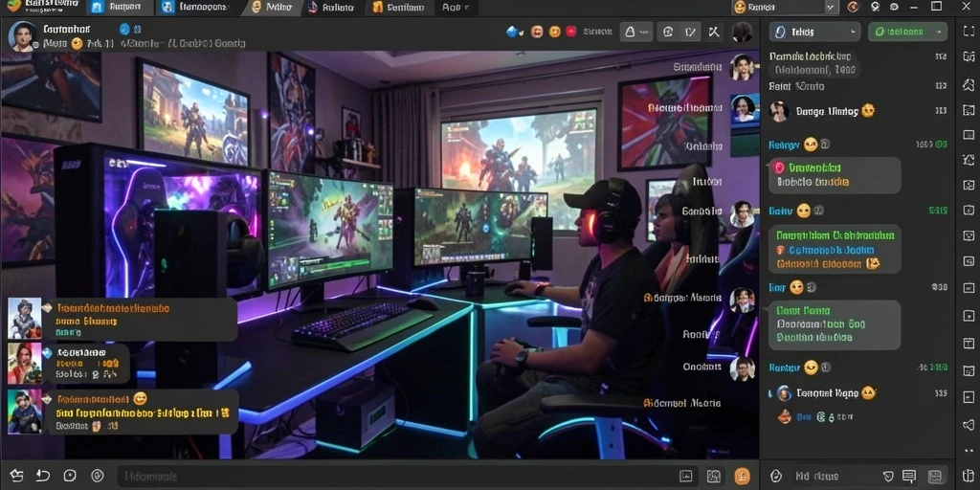Open the avatar of the top overlay chat message

click(24, 318)
